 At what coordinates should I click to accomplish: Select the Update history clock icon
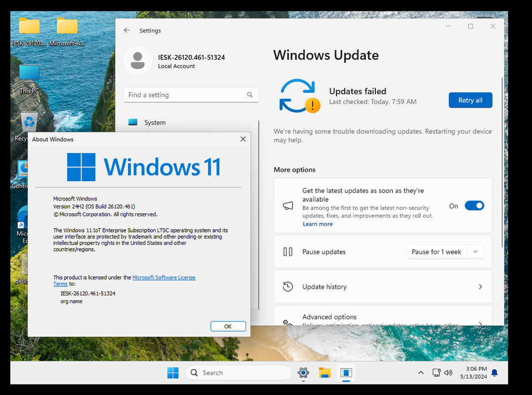(x=287, y=286)
